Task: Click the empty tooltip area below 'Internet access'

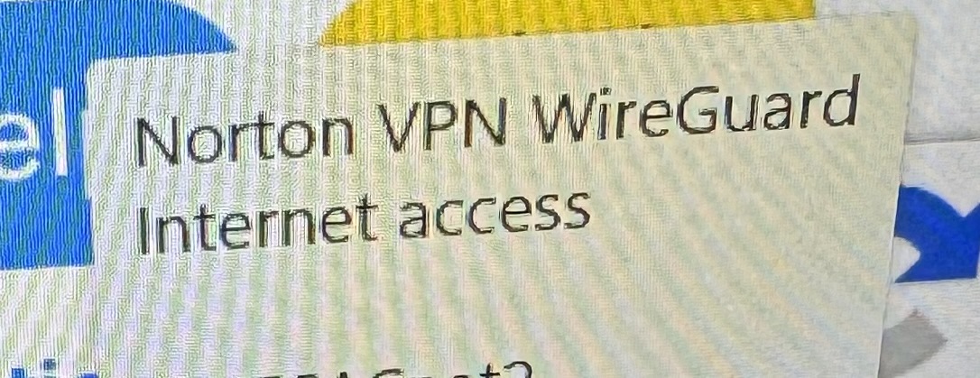Action: (x=487, y=306)
